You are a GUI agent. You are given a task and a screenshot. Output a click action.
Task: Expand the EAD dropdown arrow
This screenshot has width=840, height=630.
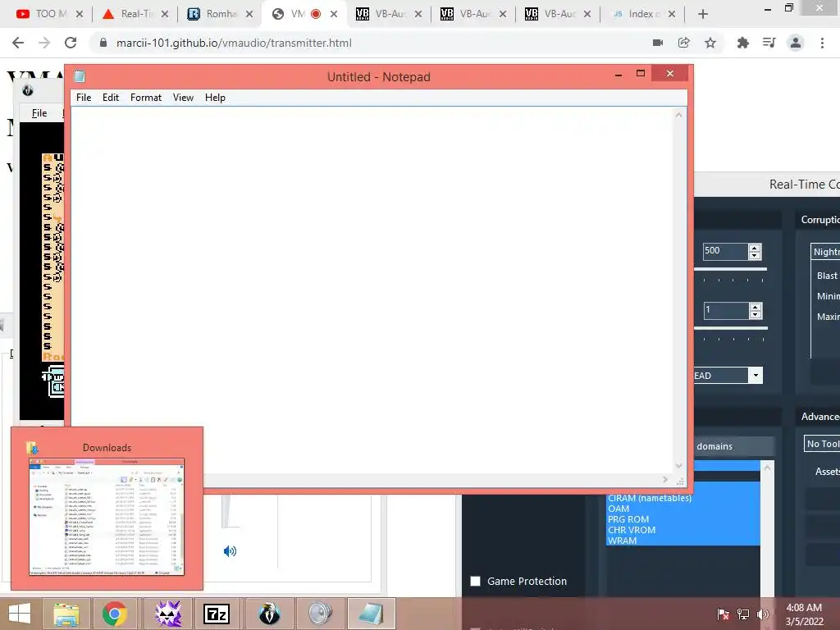click(x=756, y=376)
